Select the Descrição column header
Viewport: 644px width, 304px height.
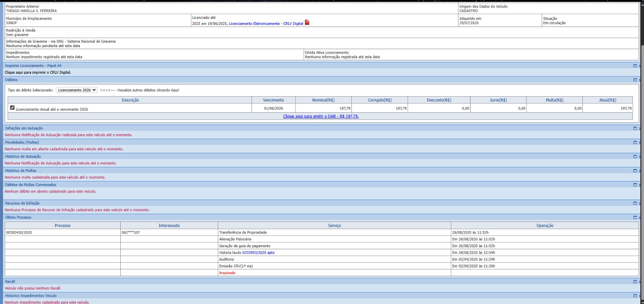(130, 100)
